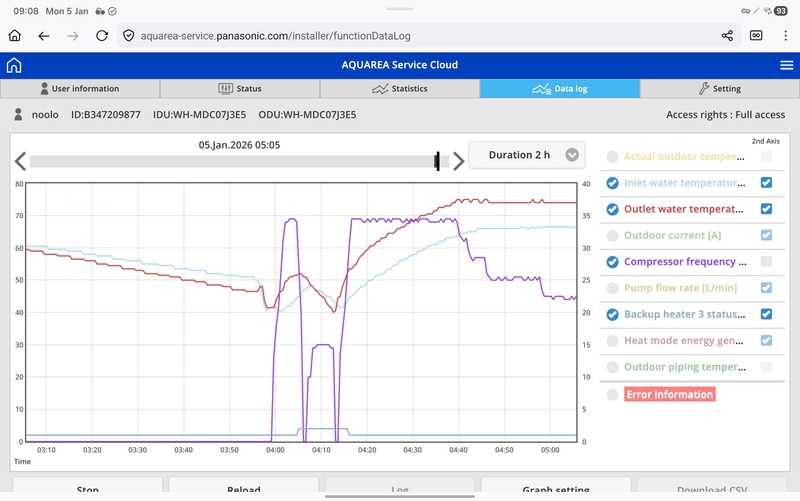The width and height of the screenshot is (800, 501).
Task: Check 2nd axis for Compressor frequency
Action: (766, 261)
